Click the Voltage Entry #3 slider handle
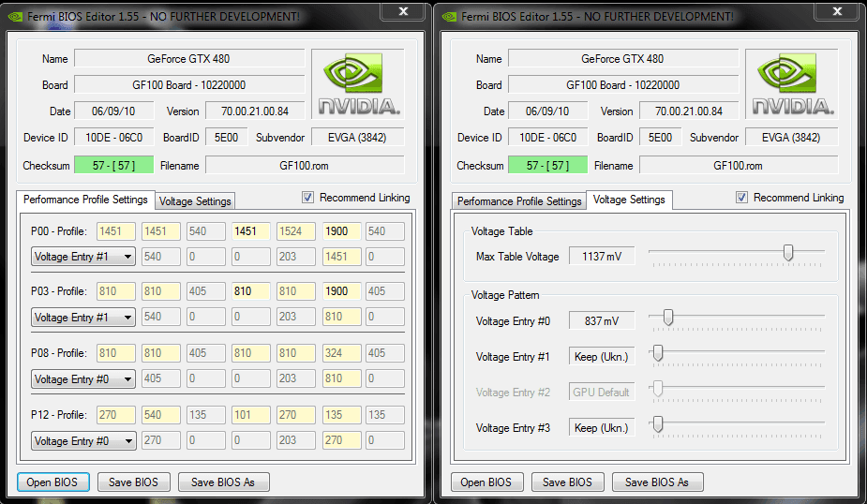The width and height of the screenshot is (867, 504). pyautogui.click(x=658, y=423)
